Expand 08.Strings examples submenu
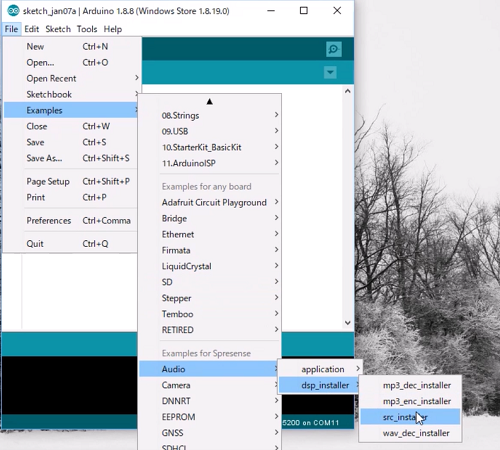500x450 pixels. click(210, 115)
